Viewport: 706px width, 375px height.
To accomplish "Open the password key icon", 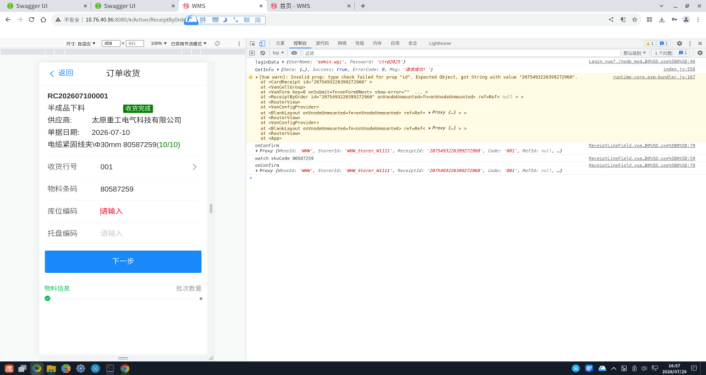I will [674, 19].
